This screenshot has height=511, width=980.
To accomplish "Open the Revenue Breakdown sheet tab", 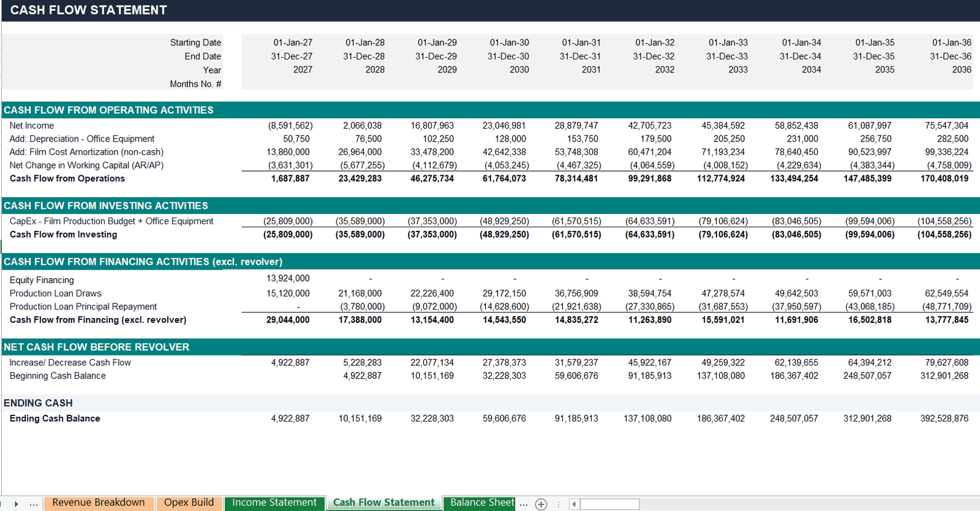I will 99,502.
